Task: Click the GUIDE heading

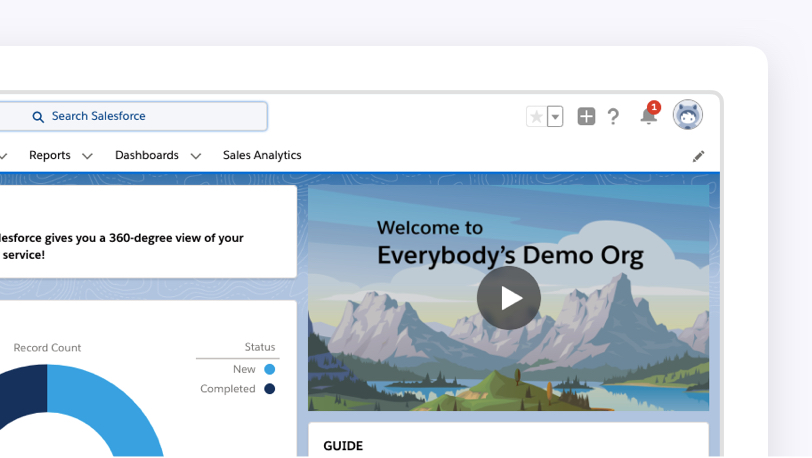Action: [343, 446]
